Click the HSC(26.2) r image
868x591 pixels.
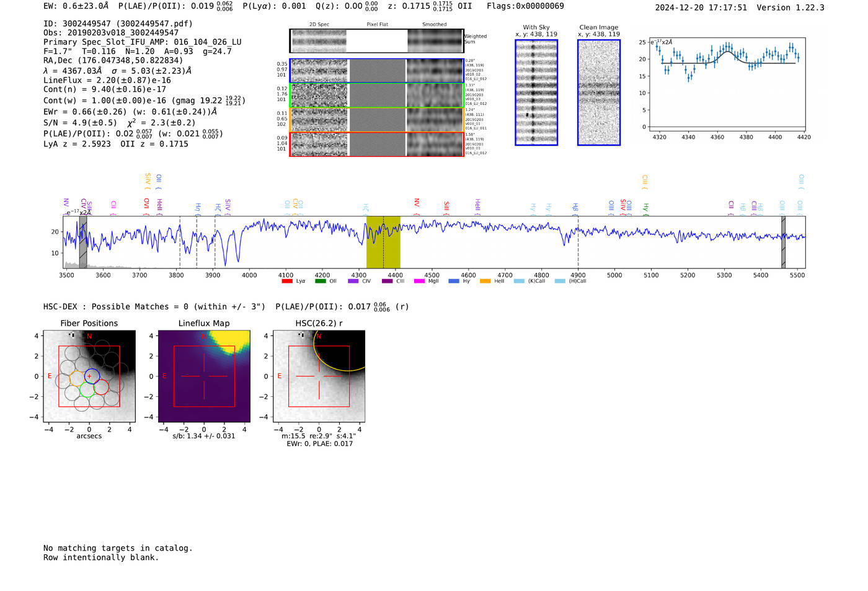pos(319,376)
